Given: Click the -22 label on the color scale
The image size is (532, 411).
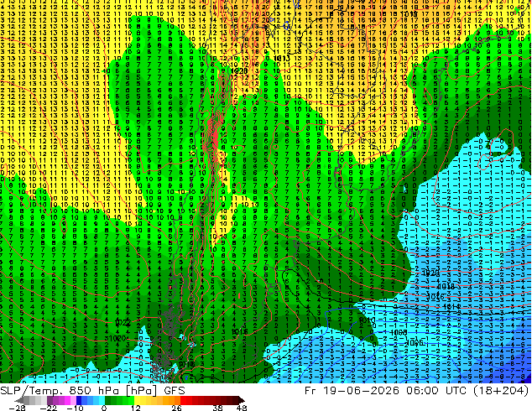Looking at the screenshot, I should (48, 408).
